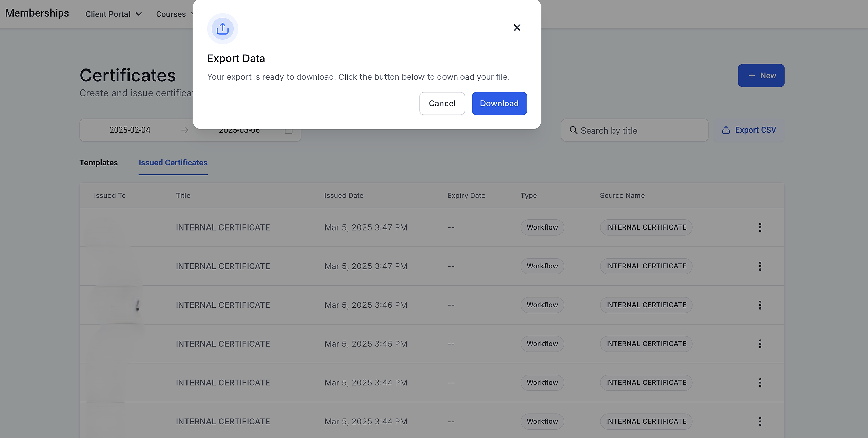Image resolution: width=868 pixels, height=438 pixels.
Task: Click the Title column header
Action: coord(183,196)
